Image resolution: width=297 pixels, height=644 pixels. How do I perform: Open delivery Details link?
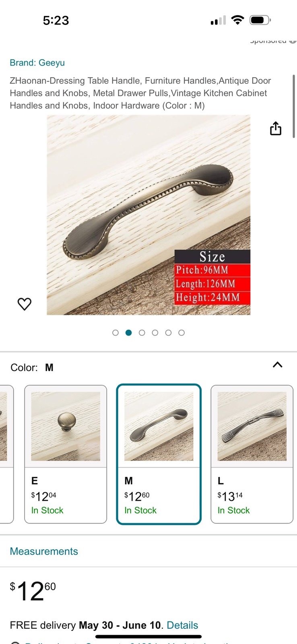click(182, 625)
